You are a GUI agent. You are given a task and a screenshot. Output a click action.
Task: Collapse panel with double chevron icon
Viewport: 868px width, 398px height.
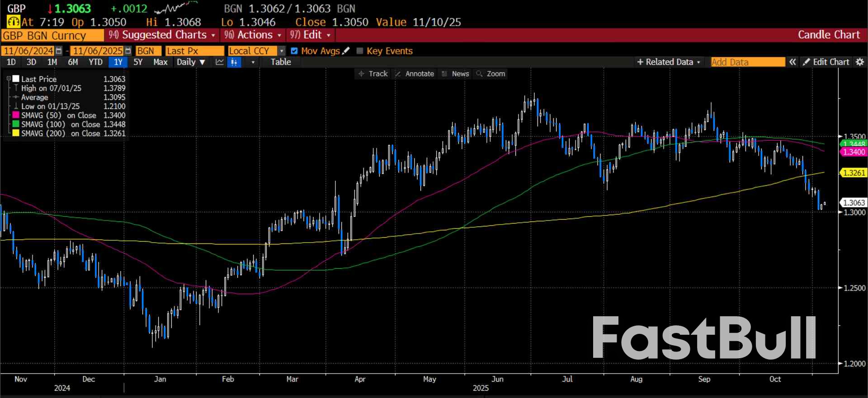click(793, 62)
